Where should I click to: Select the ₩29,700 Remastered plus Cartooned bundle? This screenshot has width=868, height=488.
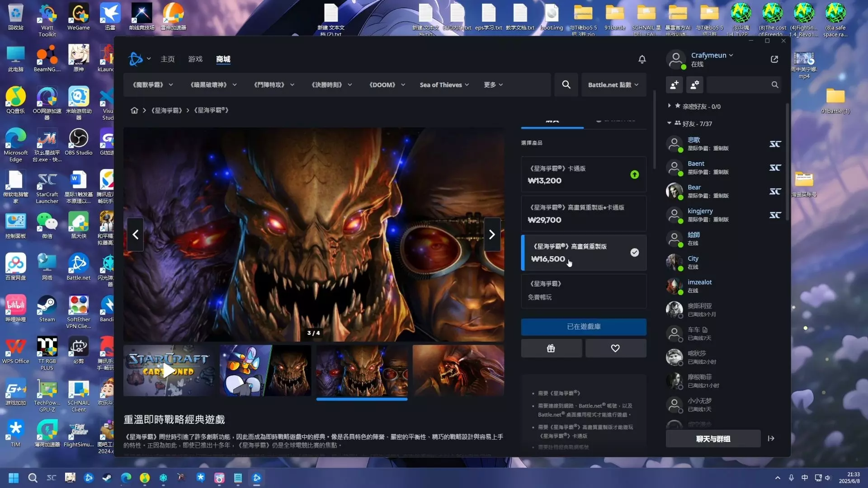pos(583,214)
